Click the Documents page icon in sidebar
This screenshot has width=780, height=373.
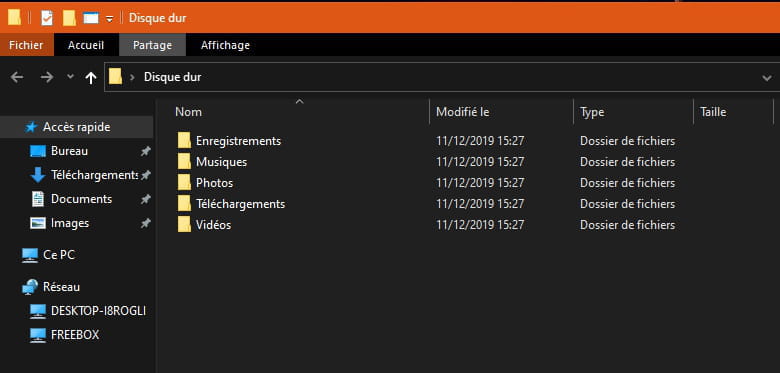pyautogui.click(x=38, y=199)
